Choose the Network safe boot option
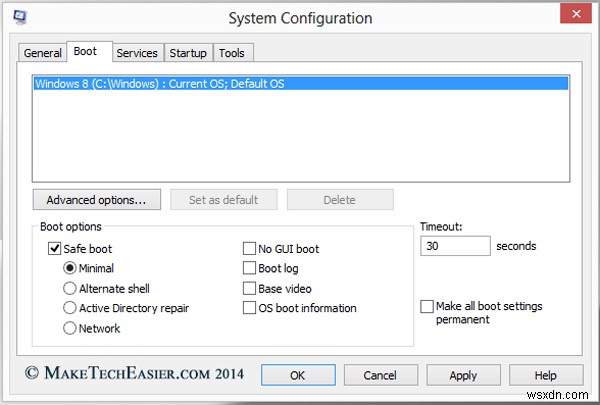Screen dimensions: 600x405 [71, 328]
